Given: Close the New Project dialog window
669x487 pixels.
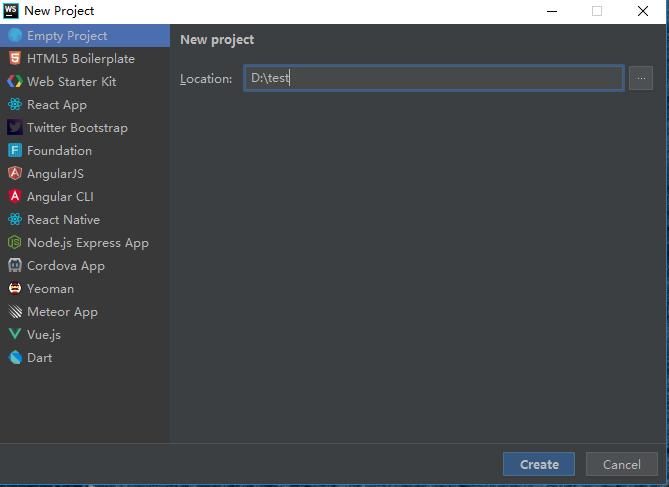Looking at the screenshot, I should click(x=643, y=11).
